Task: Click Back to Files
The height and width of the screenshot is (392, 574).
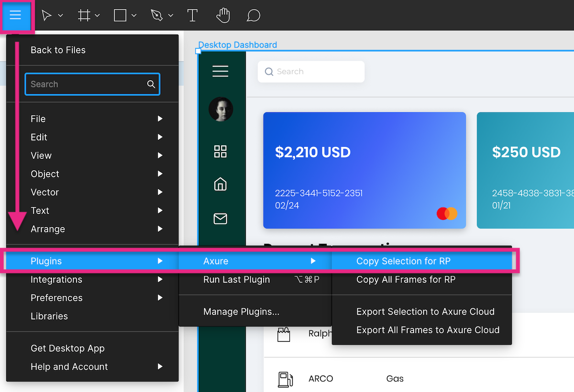Action: click(x=58, y=50)
